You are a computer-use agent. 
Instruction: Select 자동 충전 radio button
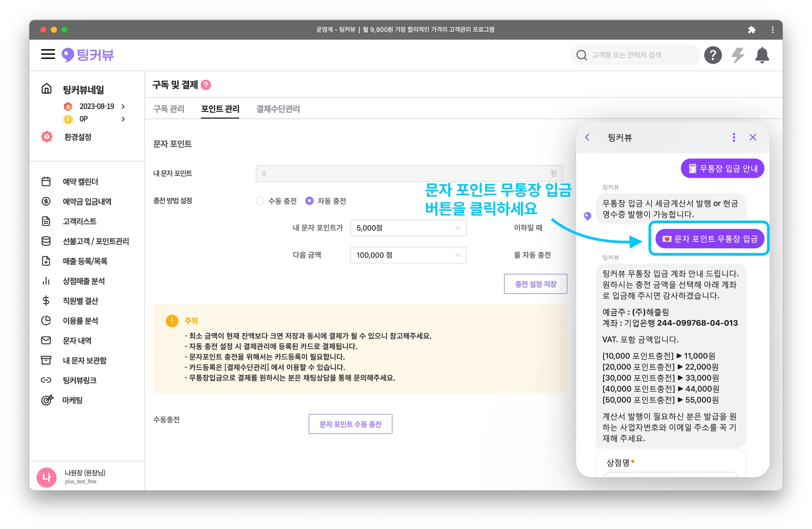click(309, 201)
